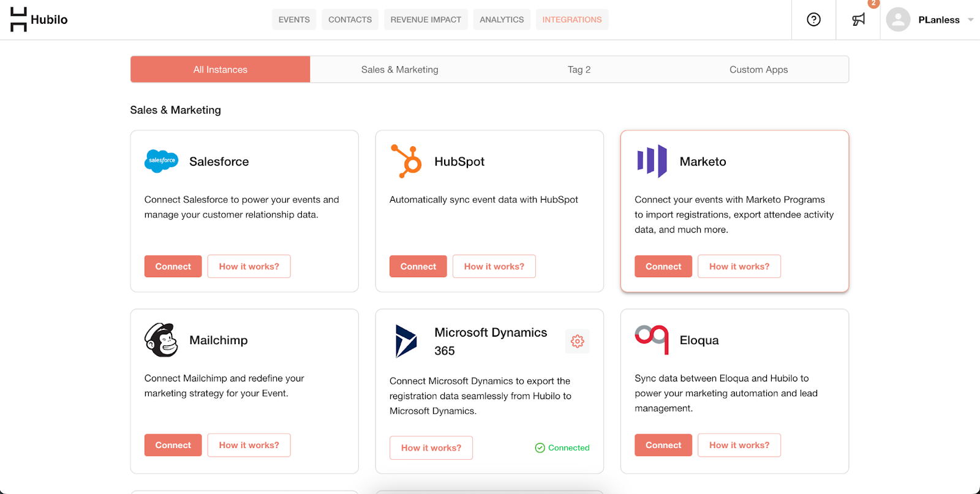Screen dimensions: 980x494
Task: View How it works for Eloqua
Action: pos(739,445)
